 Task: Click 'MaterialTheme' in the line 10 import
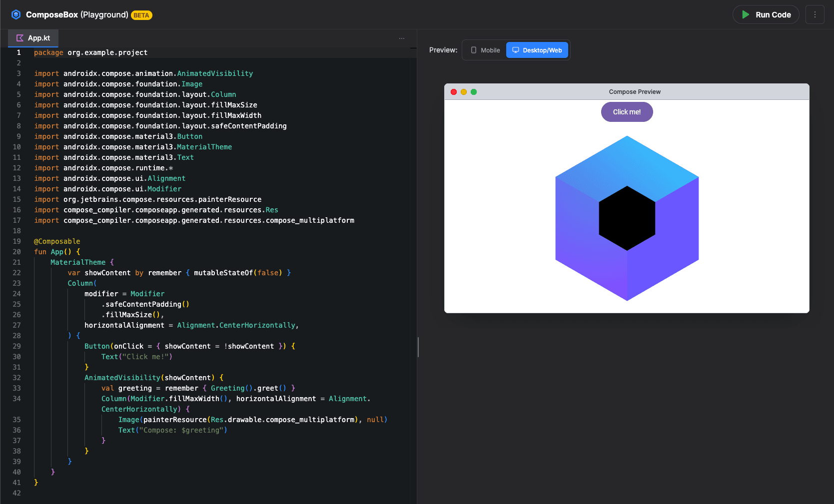[204, 147]
